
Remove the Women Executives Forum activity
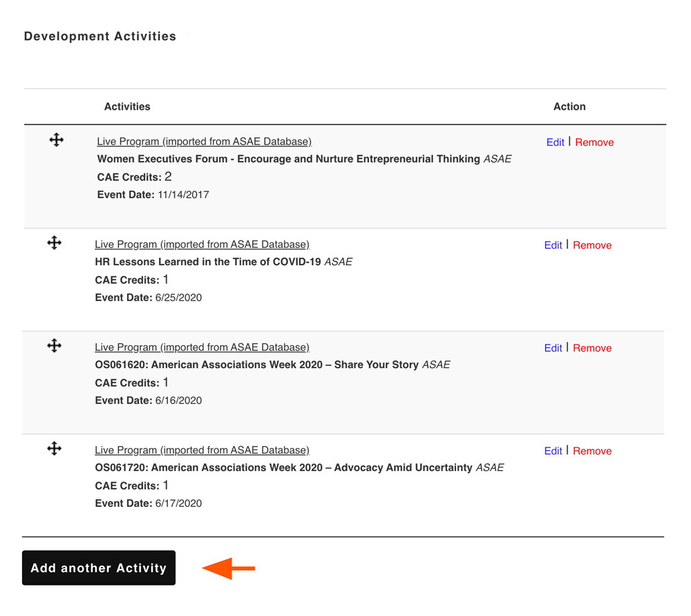click(594, 142)
